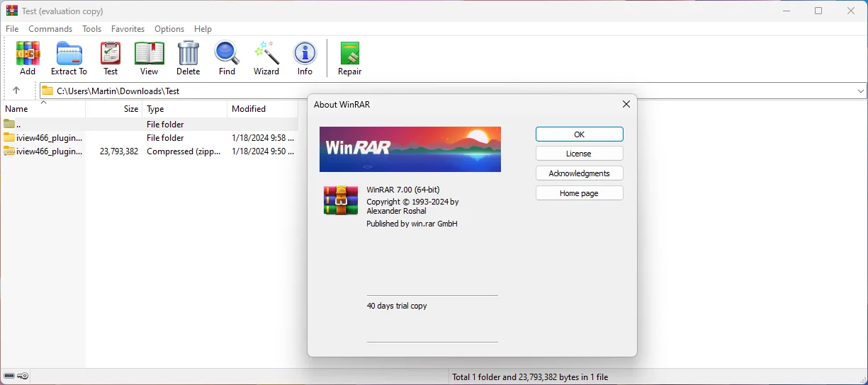Sort by the Name column header
The height and width of the screenshot is (385, 868).
point(43,109)
